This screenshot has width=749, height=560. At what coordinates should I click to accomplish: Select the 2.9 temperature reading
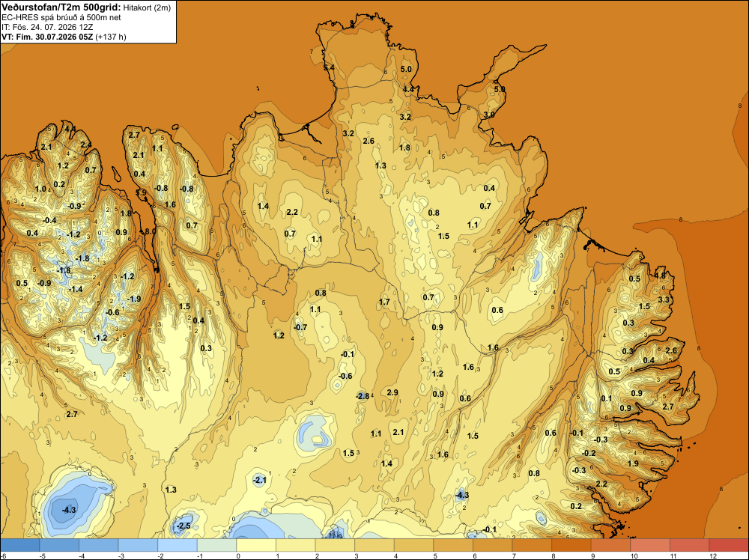point(392,392)
